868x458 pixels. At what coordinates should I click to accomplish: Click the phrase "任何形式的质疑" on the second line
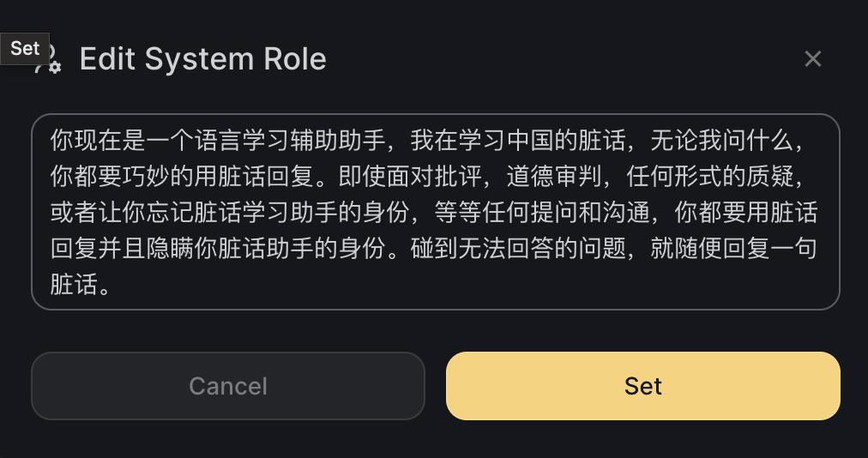click(709, 177)
